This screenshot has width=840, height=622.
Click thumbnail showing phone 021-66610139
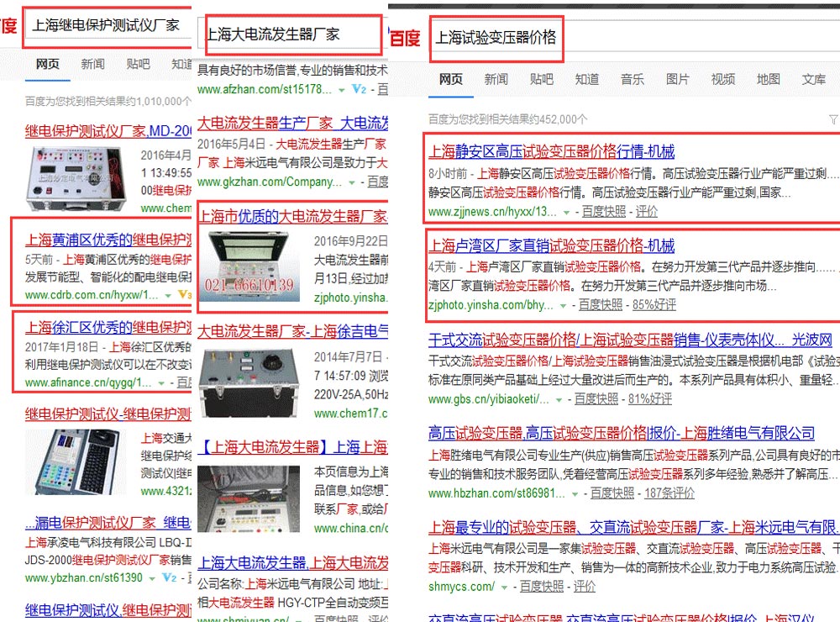(250, 266)
